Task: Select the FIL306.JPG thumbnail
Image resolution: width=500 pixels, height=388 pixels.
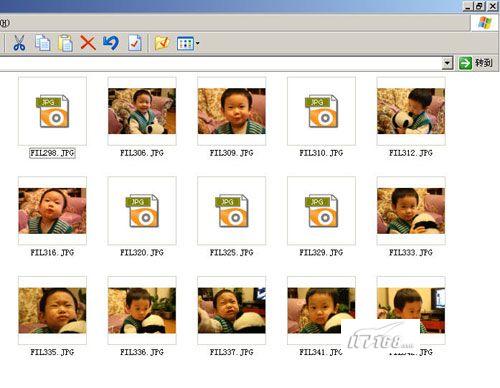Action: [142, 111]
